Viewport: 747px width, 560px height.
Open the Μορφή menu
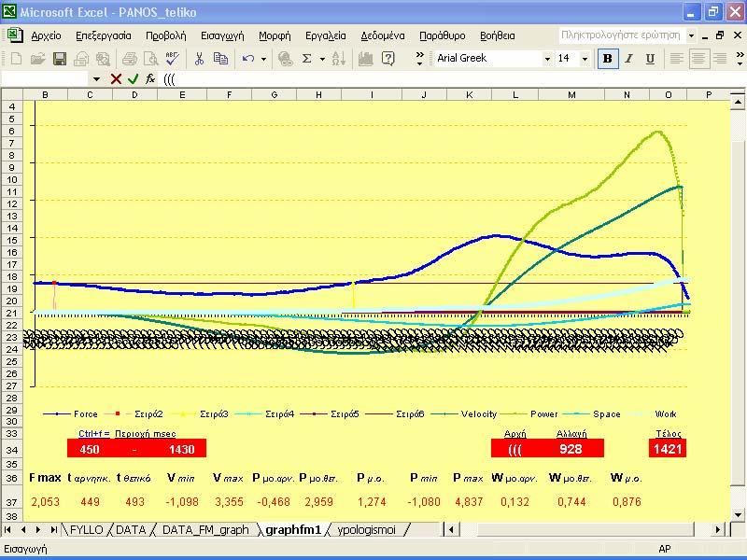pos(275,35)
